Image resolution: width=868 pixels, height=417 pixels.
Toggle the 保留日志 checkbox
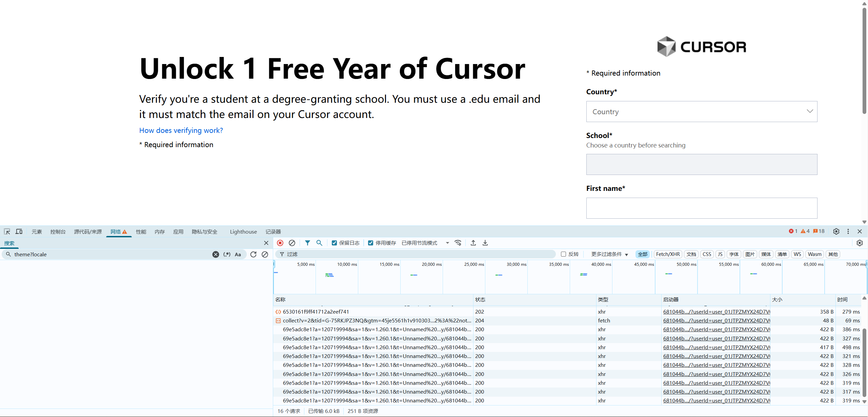pos(334,243)
